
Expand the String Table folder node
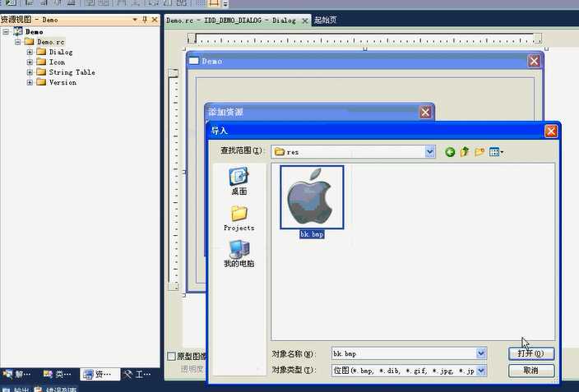point(30,72)
